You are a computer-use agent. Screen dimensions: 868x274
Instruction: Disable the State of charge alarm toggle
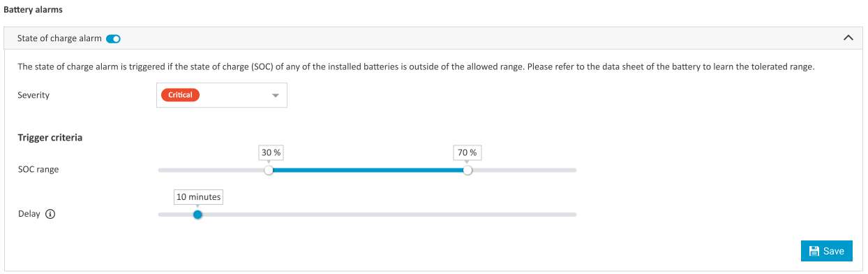pos(113,38)
